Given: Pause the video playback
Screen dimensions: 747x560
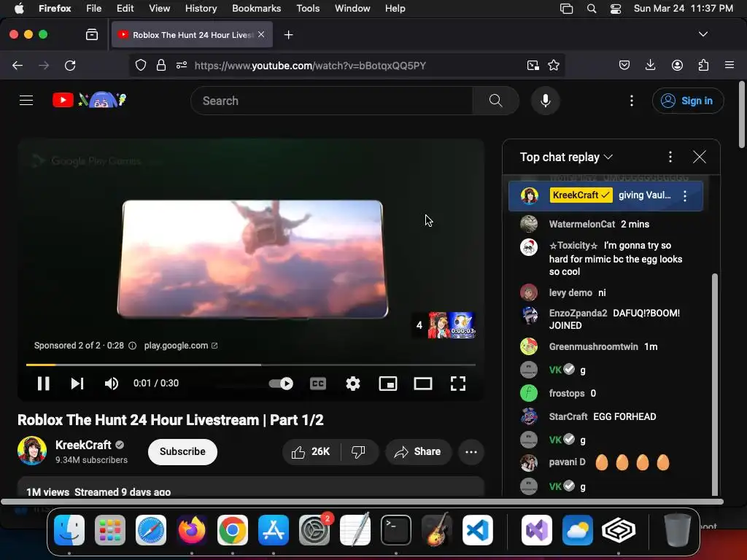Looking at the screenshot, I should [x=43, y=384].
